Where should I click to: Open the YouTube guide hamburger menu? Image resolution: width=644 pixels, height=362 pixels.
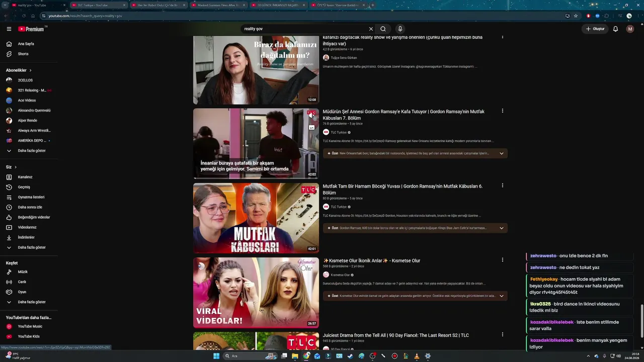tap(9, 29)
